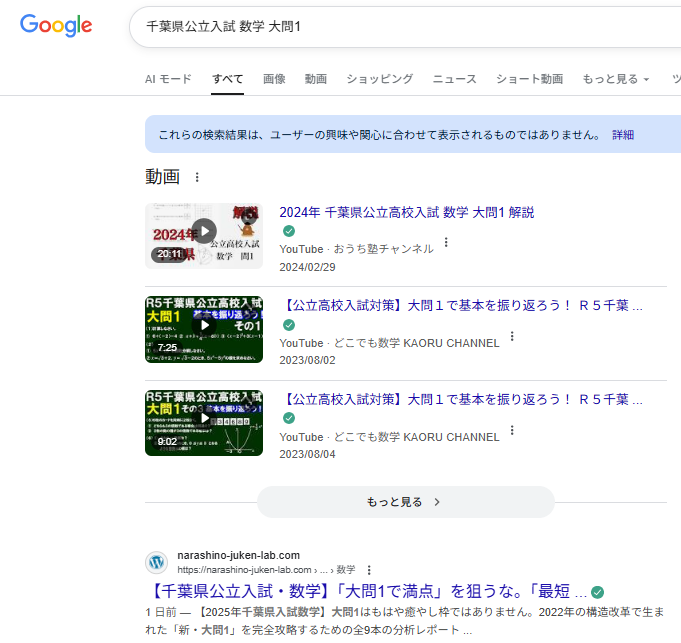Open the 2024年 千葉県公立高校入試 数学 大問1 解説 link

(x=406, y=212)
